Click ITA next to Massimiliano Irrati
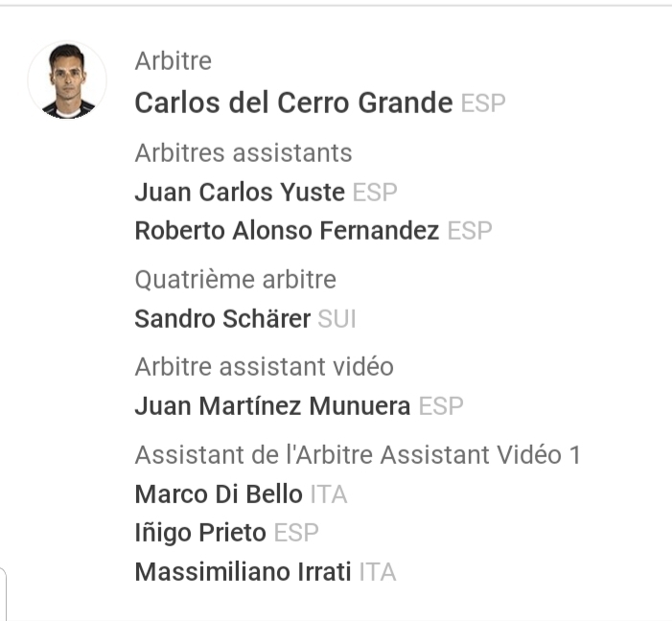Viewport: 672px width, 621px height. (378, 573)
